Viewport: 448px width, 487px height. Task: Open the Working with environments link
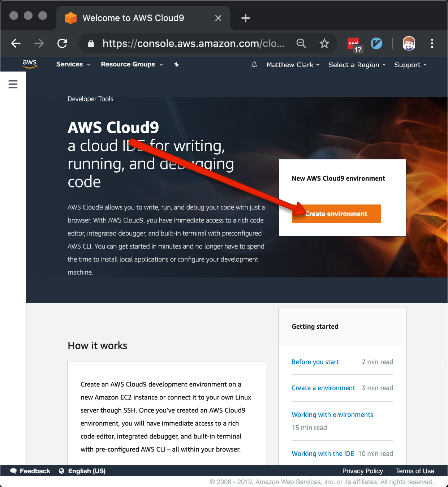pyautogui.click(x=332, y=415)
